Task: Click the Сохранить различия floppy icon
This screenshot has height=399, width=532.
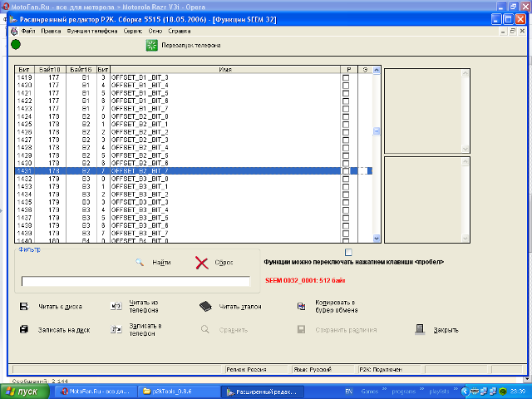Action: (301, 329)
